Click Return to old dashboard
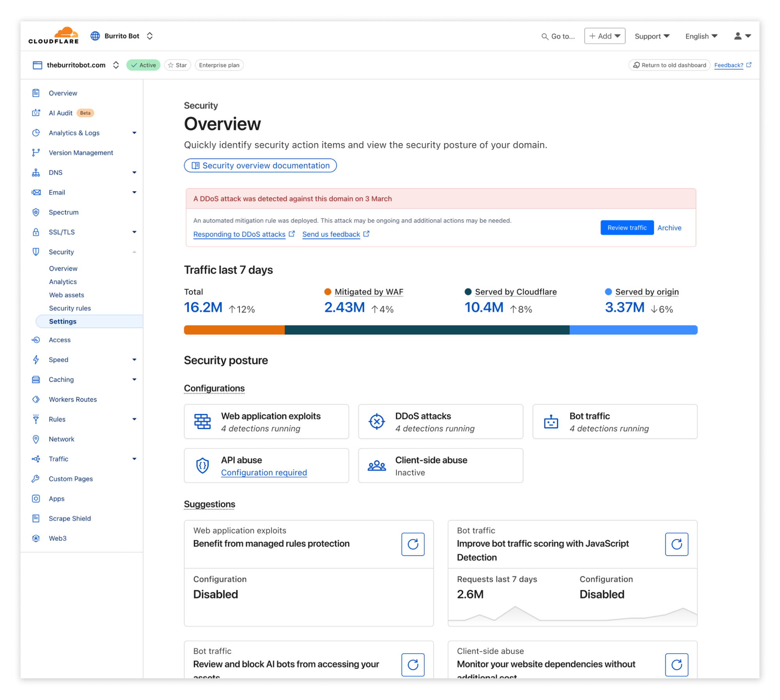780x700 pixels. pyautogui.click(x=670, y=65)
